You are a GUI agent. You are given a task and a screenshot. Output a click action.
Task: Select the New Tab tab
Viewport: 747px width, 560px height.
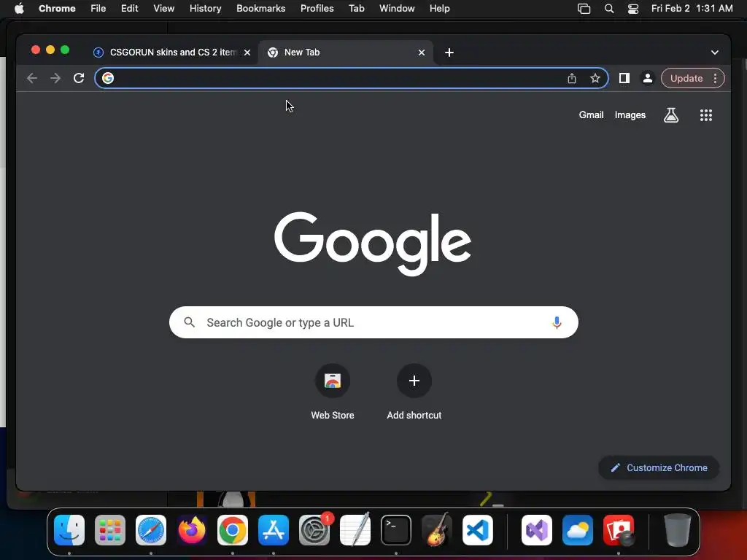point(345,52)
